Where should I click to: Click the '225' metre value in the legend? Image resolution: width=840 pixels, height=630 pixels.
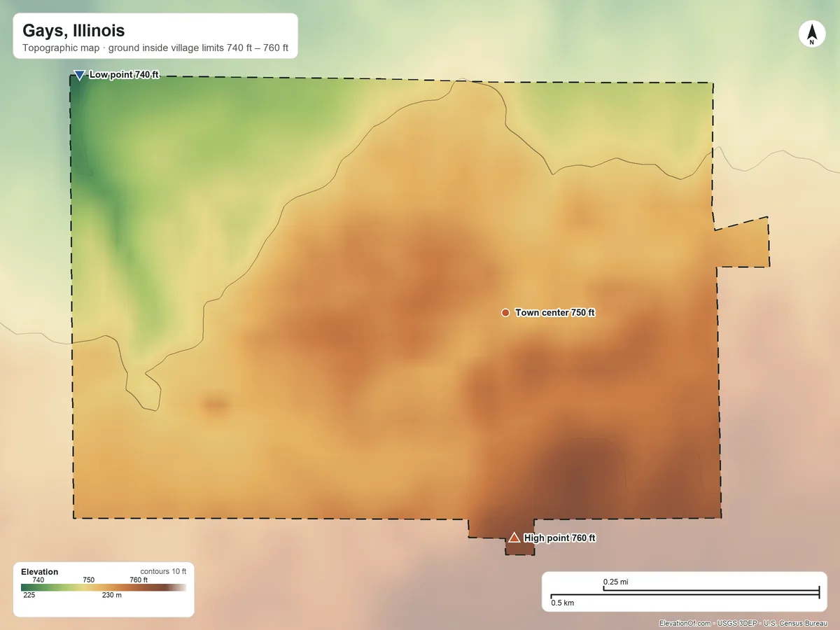coord(29,596)
